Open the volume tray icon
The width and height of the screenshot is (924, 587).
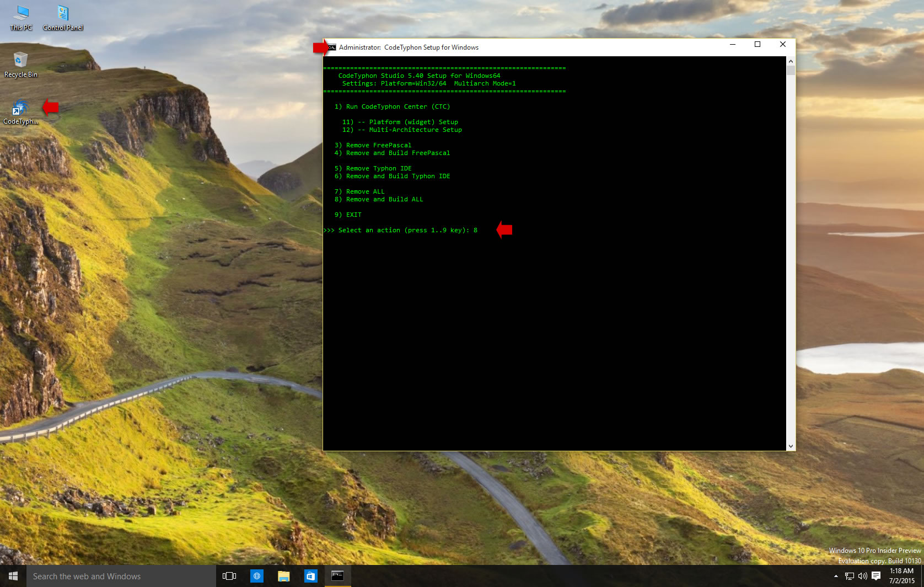point(863,576)
